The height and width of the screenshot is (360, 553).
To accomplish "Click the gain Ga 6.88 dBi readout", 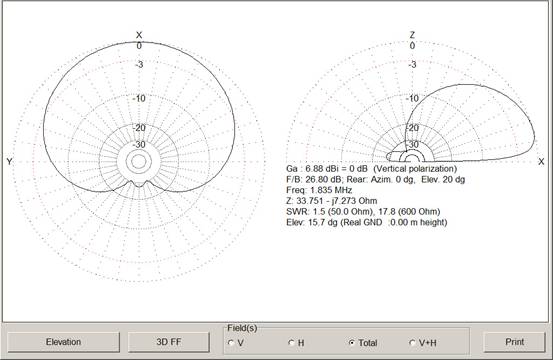I will click(x=371, y=169).
